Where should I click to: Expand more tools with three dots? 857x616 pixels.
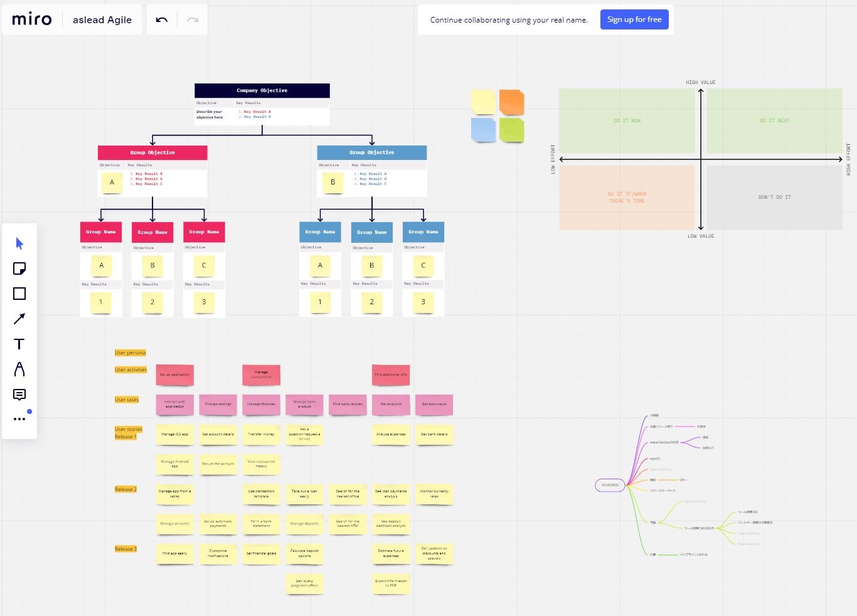19,418
